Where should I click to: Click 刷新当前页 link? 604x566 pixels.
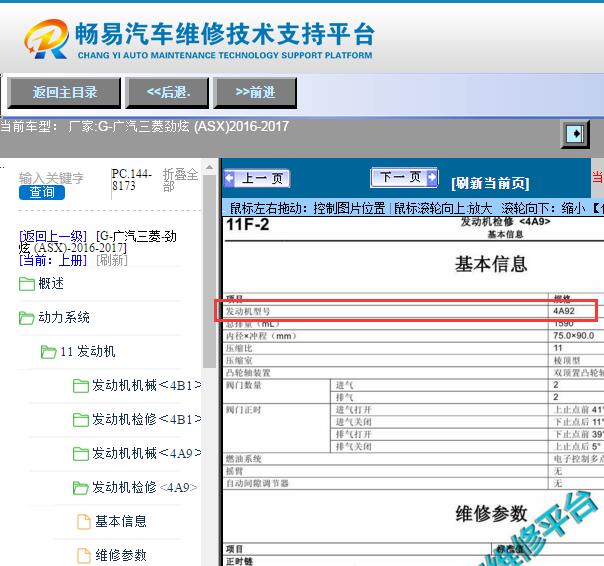pos(490,183)
